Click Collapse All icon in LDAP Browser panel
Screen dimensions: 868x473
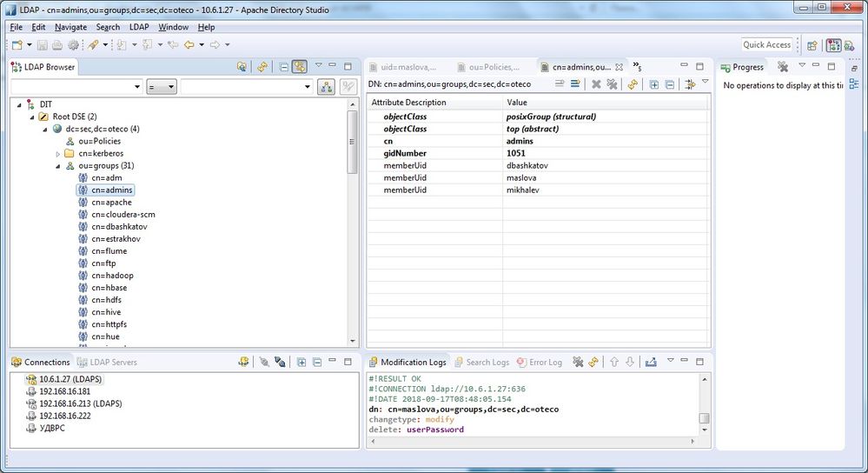283,67
